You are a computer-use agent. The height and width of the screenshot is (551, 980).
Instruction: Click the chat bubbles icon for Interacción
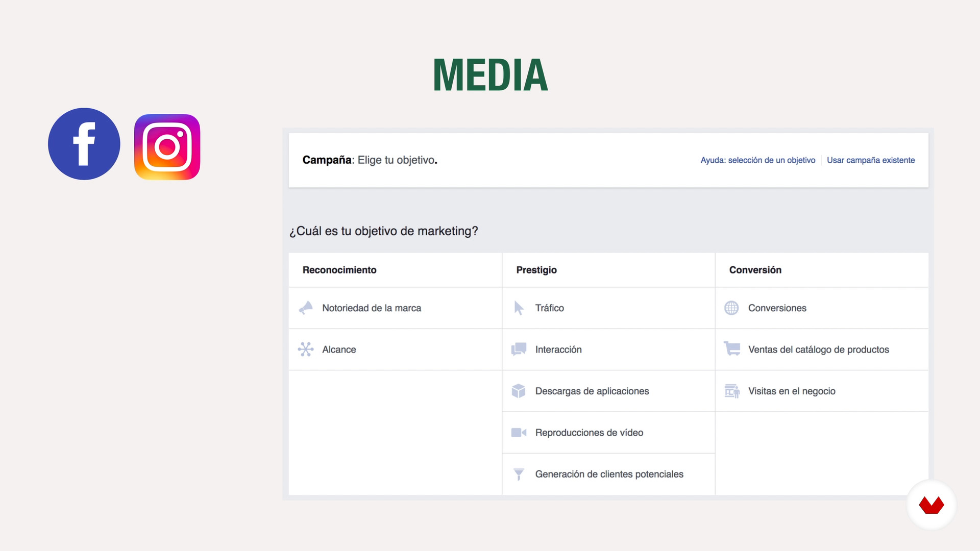[x=519, y=349]
